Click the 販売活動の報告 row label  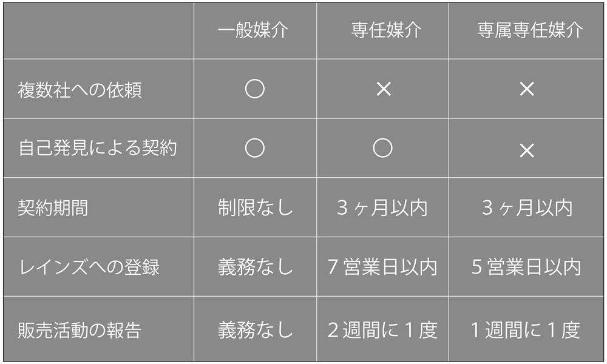pos(80,329)
